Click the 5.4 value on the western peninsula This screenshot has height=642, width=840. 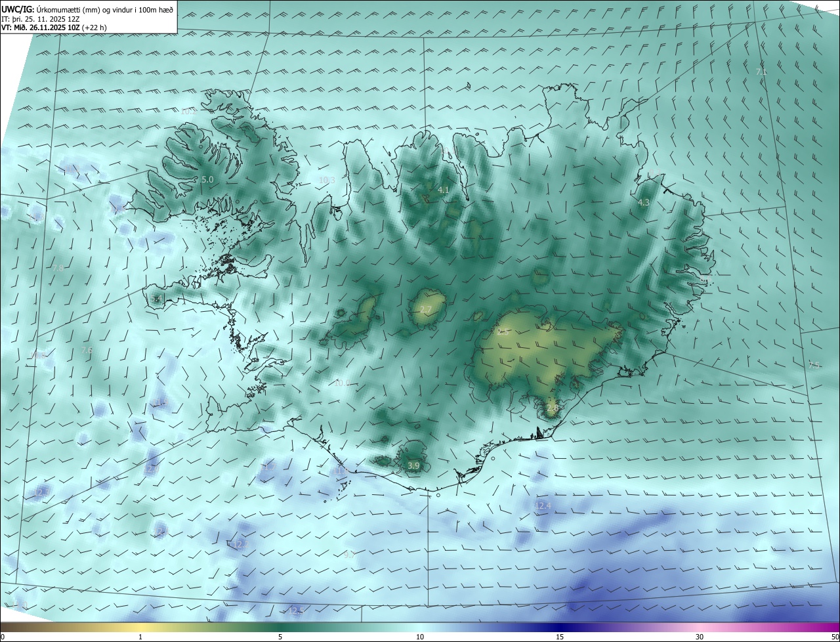click(156, 299)
